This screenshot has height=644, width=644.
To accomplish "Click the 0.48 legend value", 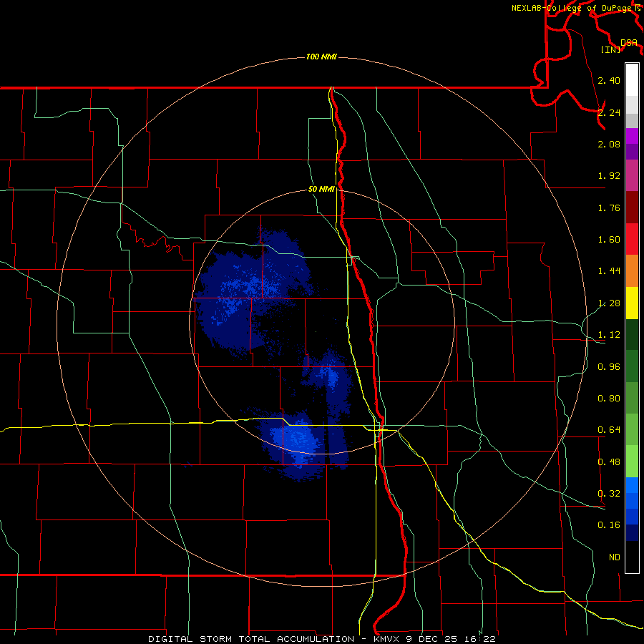I will pos(609,462).
